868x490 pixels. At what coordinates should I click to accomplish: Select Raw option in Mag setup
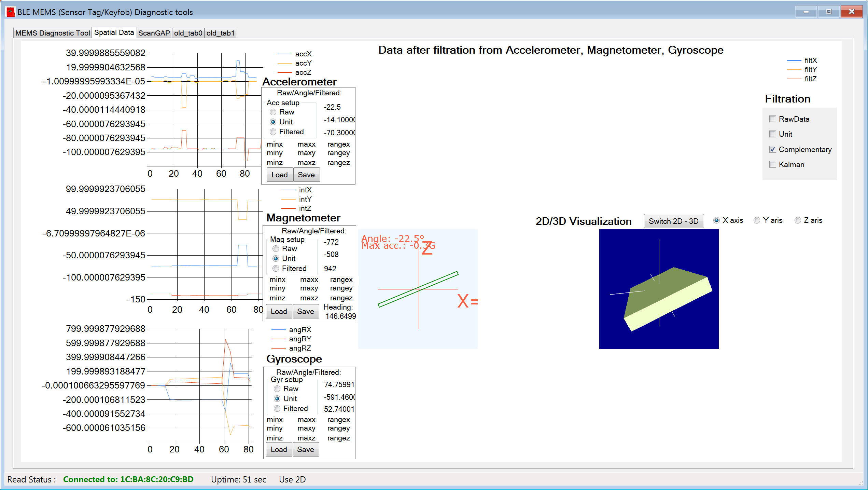(x=276, y=249)
